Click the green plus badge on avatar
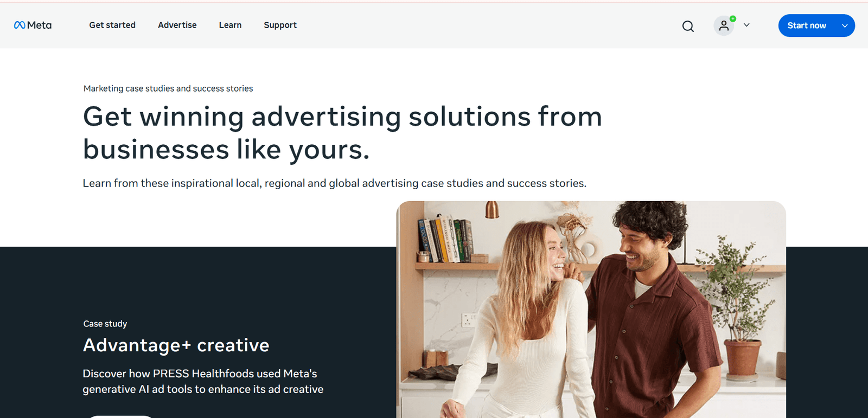Image resolution: width=868 pixels, height=418 pixels. coord(733,18)
